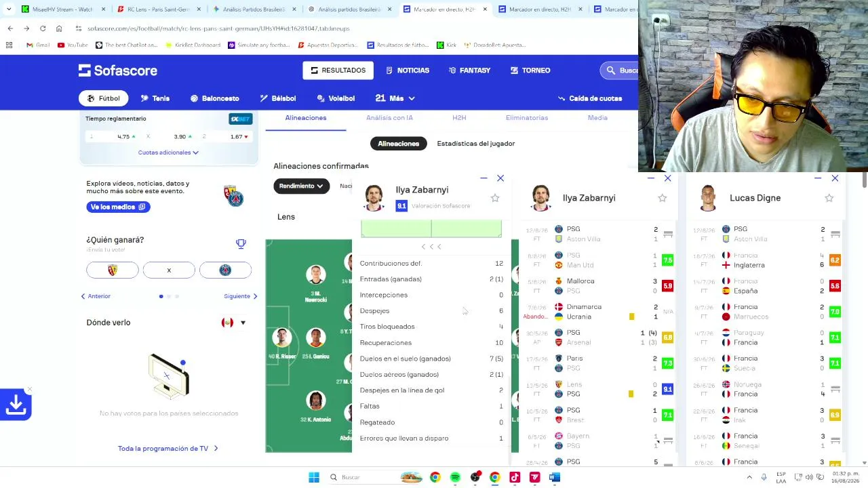Switch to the RC Lens - Paris Saint-Germain browser tab
This screenshot has height=488, width=868.
pyautogui.click(x=154, y=9)
